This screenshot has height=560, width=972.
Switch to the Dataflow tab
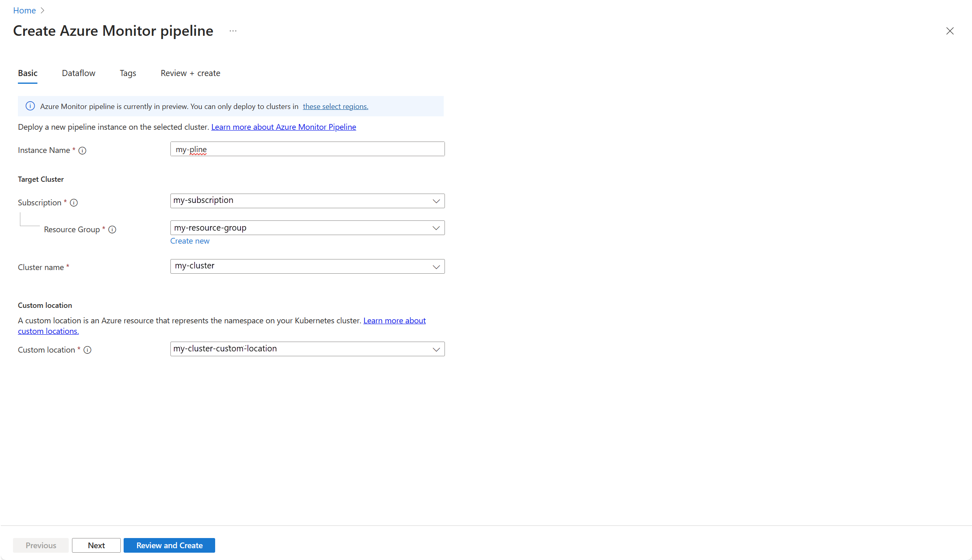(x=78, y=73)
